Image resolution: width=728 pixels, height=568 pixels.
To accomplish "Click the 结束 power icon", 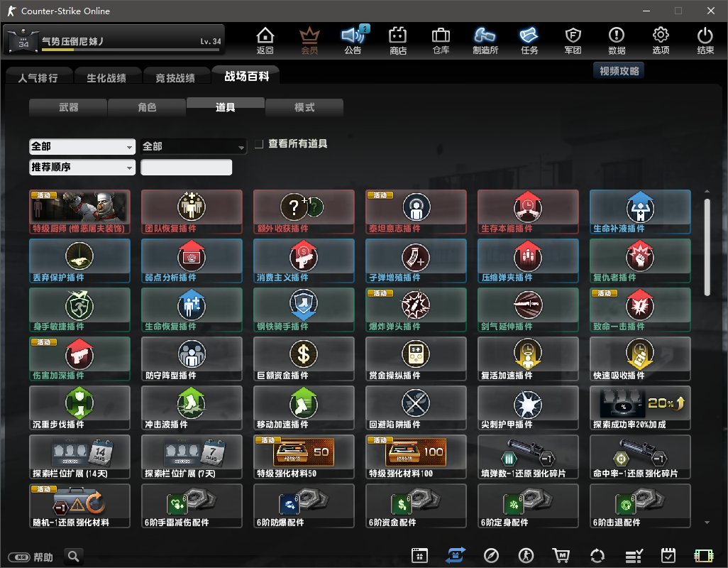I will (x=705, y=40).
